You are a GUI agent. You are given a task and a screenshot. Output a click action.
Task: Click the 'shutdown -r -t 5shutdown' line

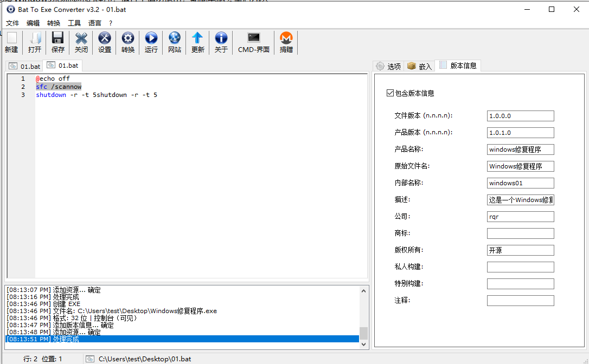point(97,95)
